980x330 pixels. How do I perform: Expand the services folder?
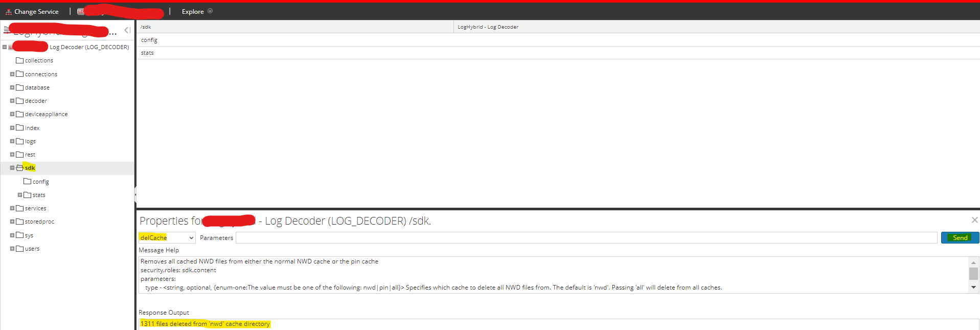tap(12, 208)
